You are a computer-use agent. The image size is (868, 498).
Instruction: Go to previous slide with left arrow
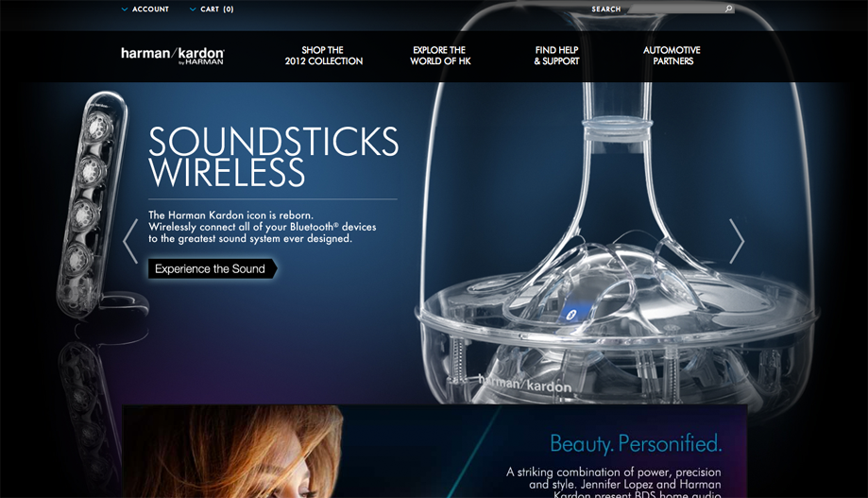(130, 241)
